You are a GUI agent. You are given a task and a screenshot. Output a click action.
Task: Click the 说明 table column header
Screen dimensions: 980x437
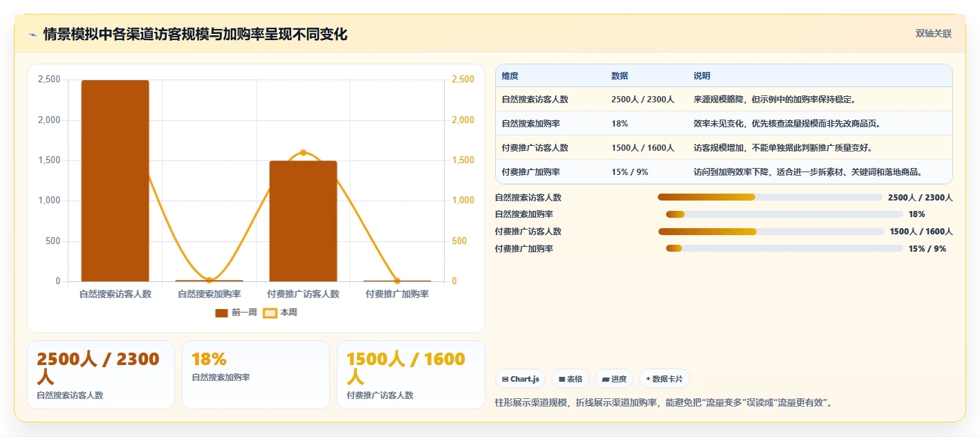(702, 76)
